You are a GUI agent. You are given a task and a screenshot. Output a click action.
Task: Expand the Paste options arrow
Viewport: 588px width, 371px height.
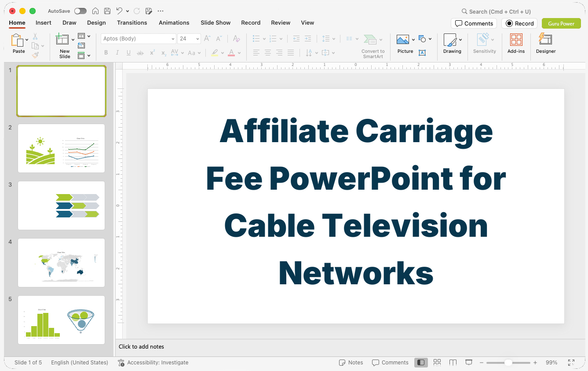pyautogui.click(x=27, y=40)
